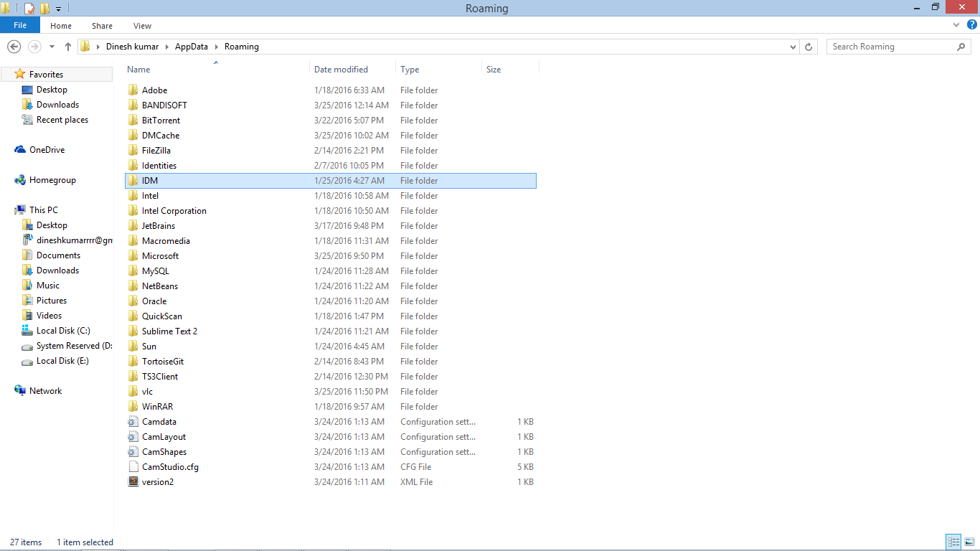
Task: Click the version2 XML file icon
Action: click(133, 482)
